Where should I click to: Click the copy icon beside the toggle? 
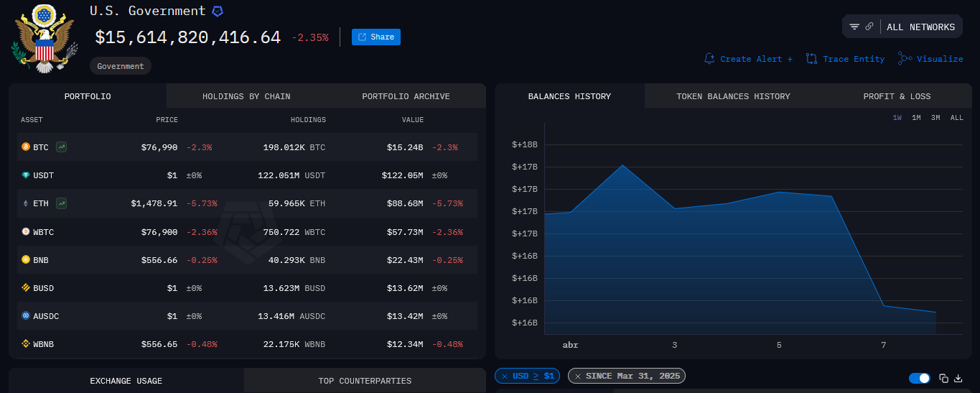[944, 378]
